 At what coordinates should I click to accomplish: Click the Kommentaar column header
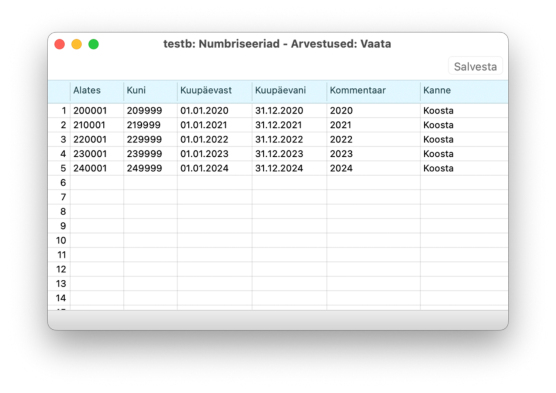(x=373, y=91)
